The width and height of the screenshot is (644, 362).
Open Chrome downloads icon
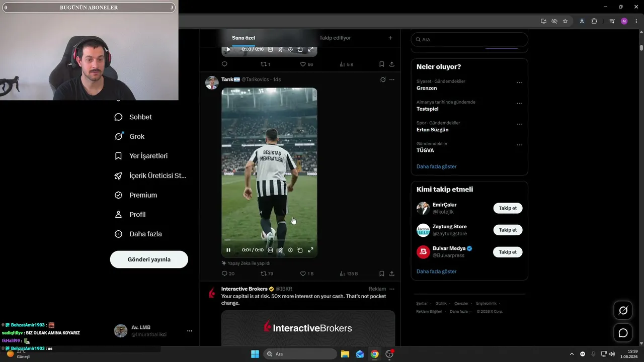582,21
